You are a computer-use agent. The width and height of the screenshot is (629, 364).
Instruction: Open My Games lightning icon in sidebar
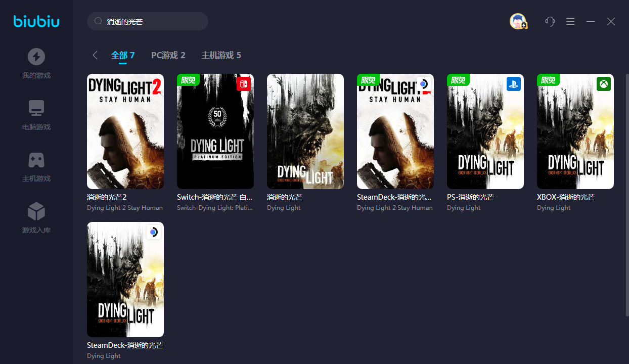pos(36,57)
